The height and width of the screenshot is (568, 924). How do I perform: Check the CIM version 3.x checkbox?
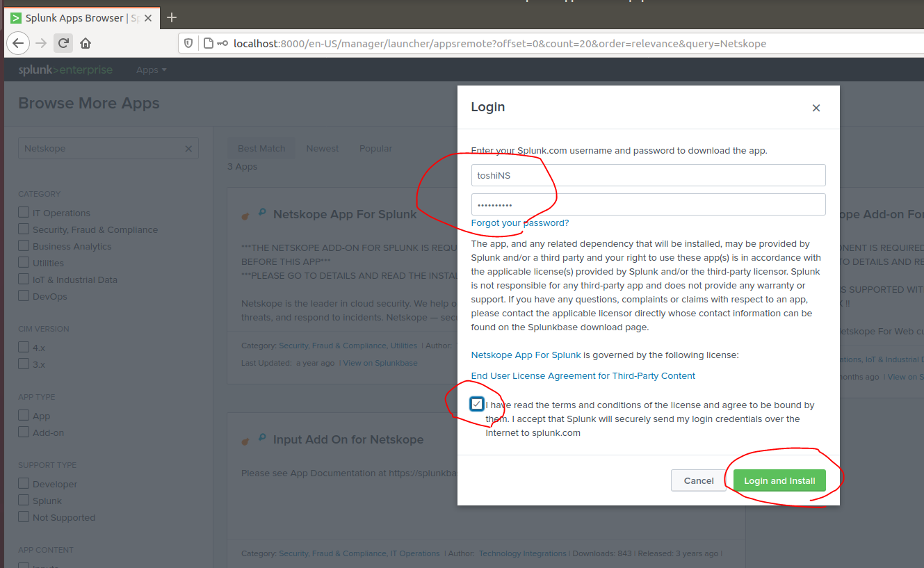(x=24, y=364)
